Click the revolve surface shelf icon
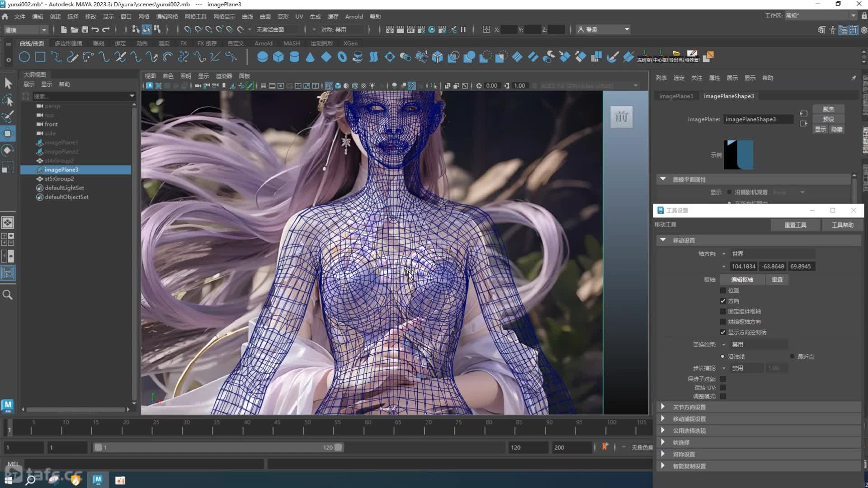 pyautogui.click(x=358, y=57)
